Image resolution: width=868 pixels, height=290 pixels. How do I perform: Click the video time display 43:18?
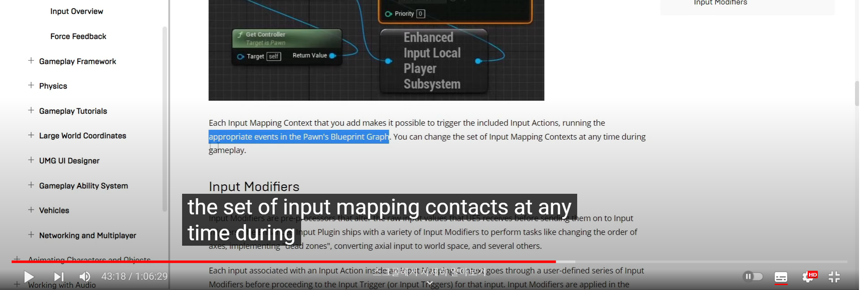pos(134,277)
